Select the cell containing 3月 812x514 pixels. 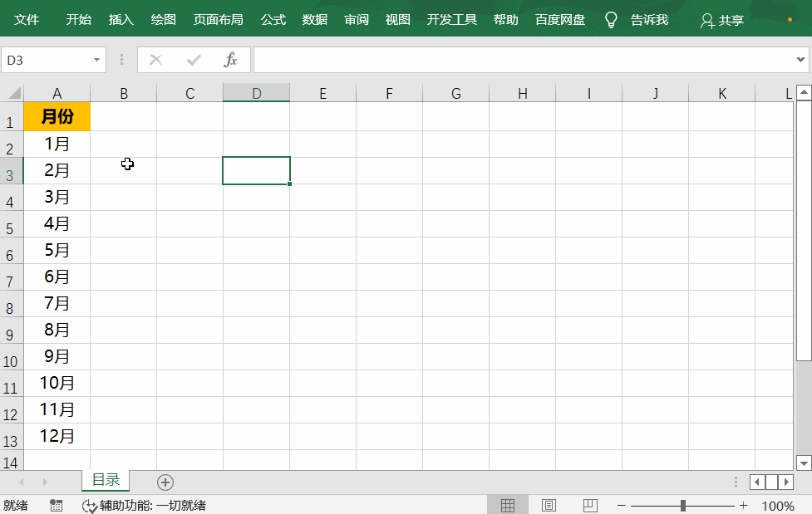coord(57,198)
